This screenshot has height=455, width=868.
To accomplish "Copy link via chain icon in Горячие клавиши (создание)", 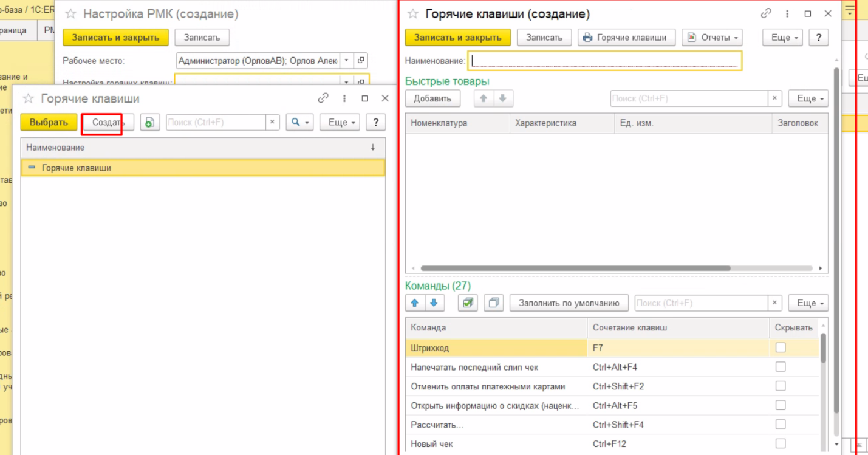I will pos(766,13).
